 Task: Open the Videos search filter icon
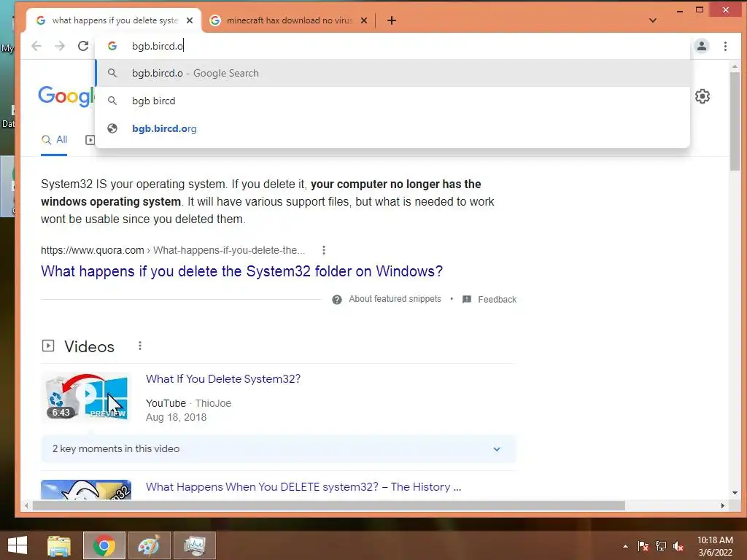(90, 139)
